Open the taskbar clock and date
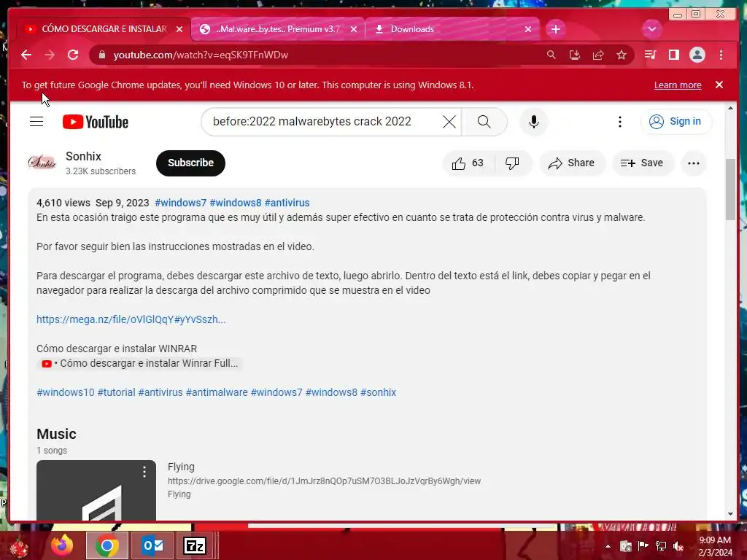Viewport: 747px width, 560px height. point(715,546)
